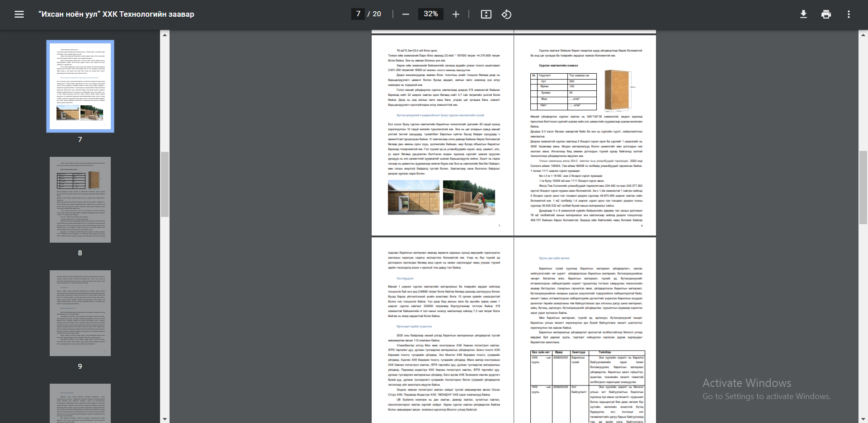Toggle the sidebar menu (hamburger) icon
868x423 pixels.
tap(19, 14)
